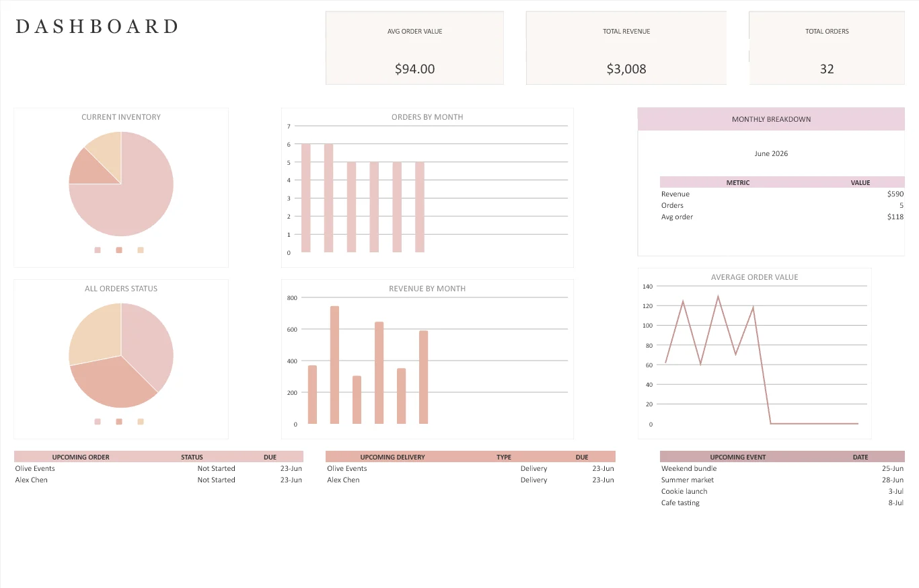
Task: Select the UPCOMING EVENT column header
Action: 737,457
